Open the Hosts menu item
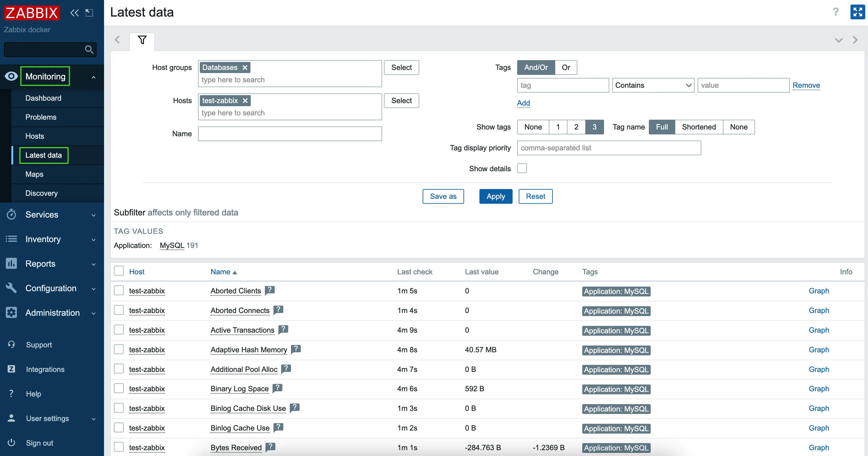 click(x=35, y=136)
